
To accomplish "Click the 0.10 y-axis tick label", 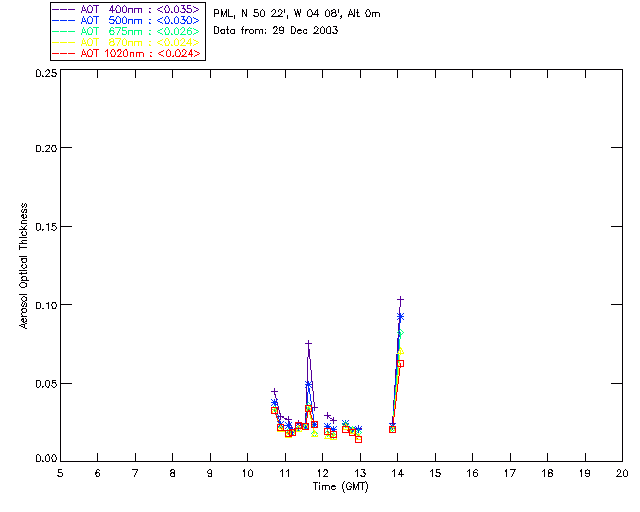I will [x=46, y=305].
